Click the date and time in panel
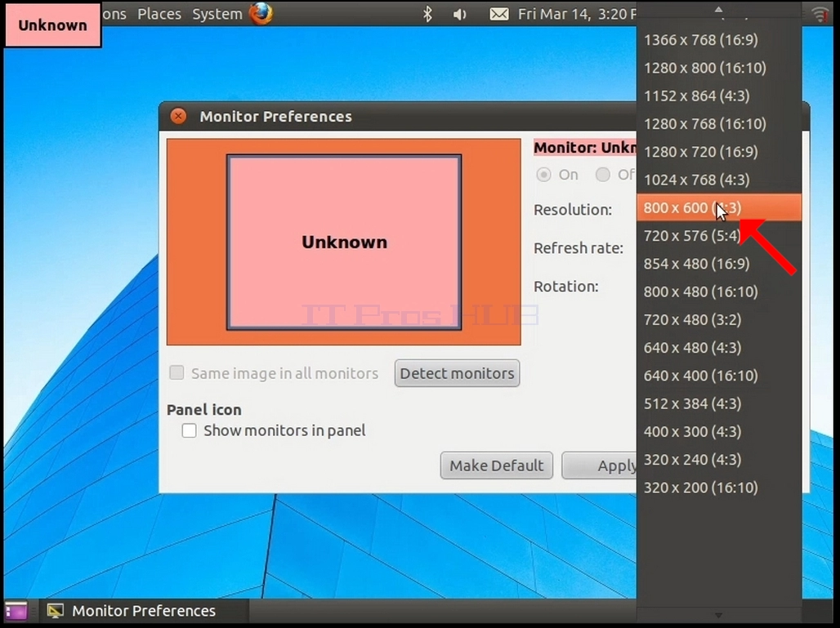The width and height of the screenshot is (840, 628). click(577, 14)
